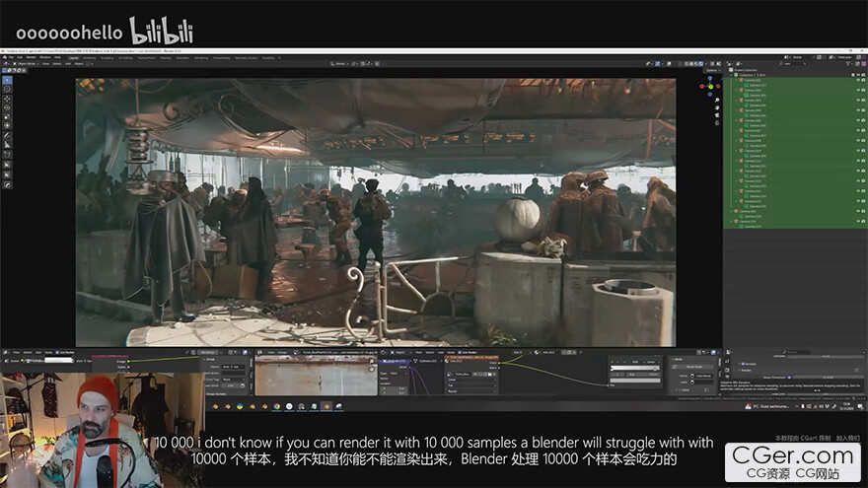The width and height of the screenshot is (868, 488).
Task: Toggle camera view icon in viewport
Action: (x=717, y=115)
